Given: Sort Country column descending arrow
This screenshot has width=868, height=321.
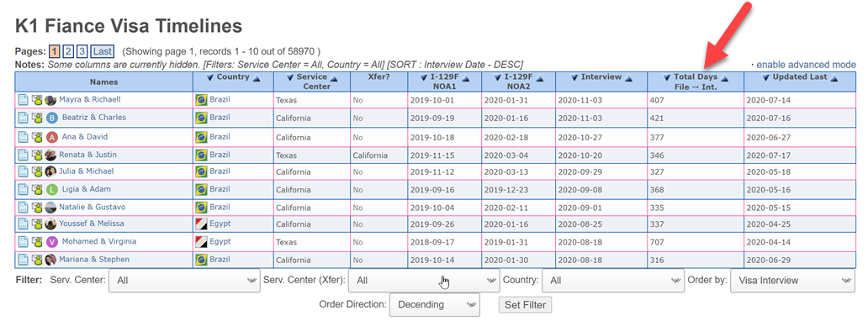Looking at the screenshot, I should (x=210, y=78).
